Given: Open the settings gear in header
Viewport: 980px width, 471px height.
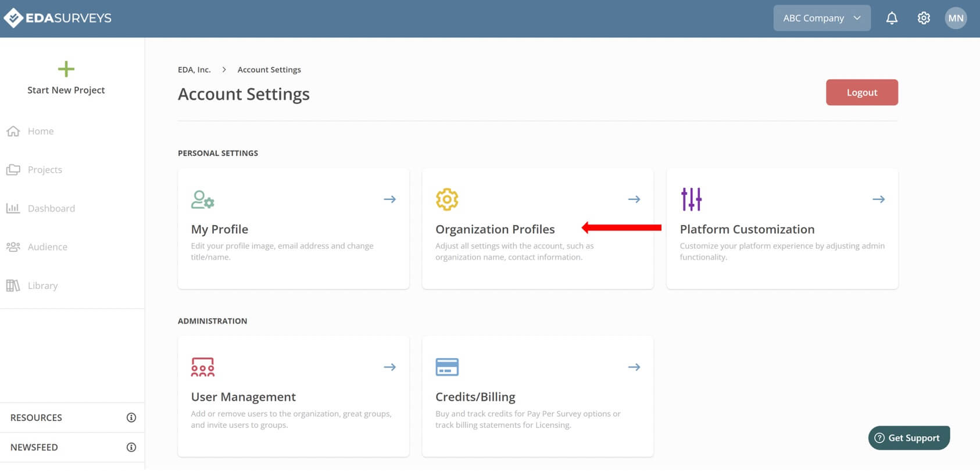Looking at the screenshot, I should coord(924,18).
